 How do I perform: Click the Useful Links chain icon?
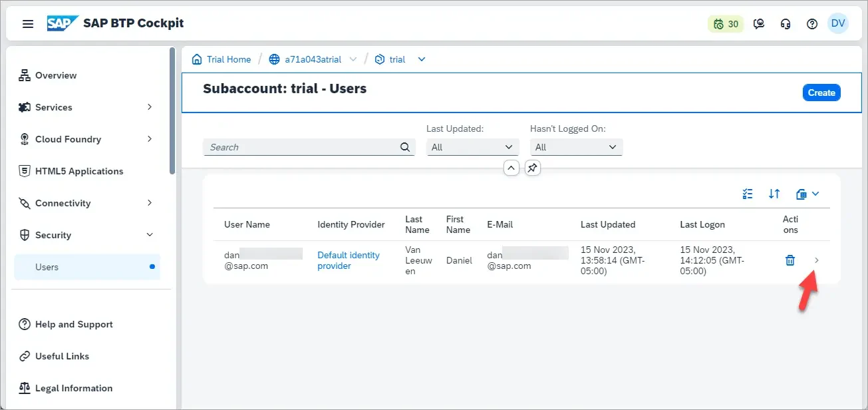pyautogui.click(x=25, y=356)
